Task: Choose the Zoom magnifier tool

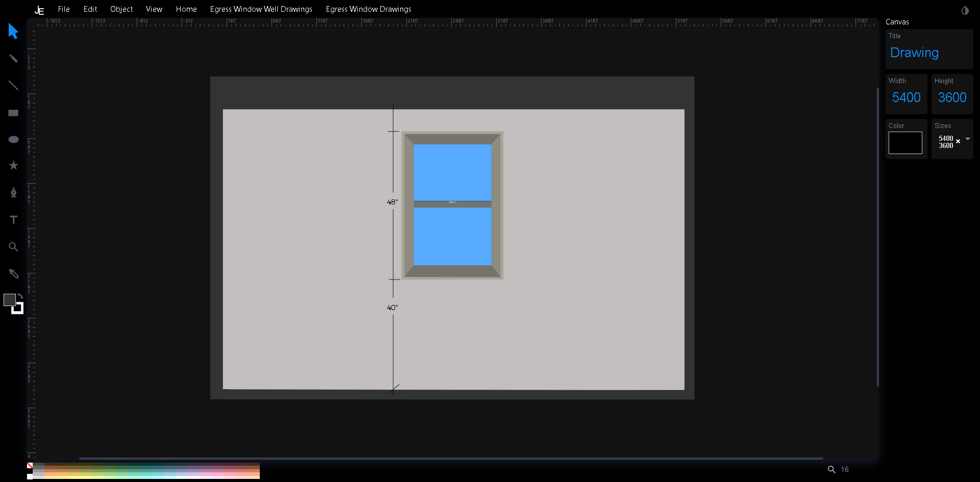Action: coord(13,247)
